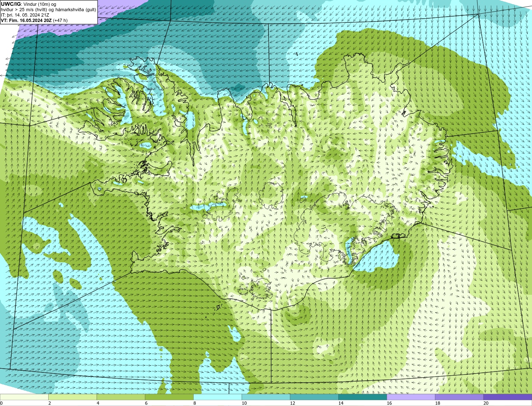Click the "IT: þri. 14. 05. 2024 21Z" line
The image size is (532, 406).
tap(25, 15)
